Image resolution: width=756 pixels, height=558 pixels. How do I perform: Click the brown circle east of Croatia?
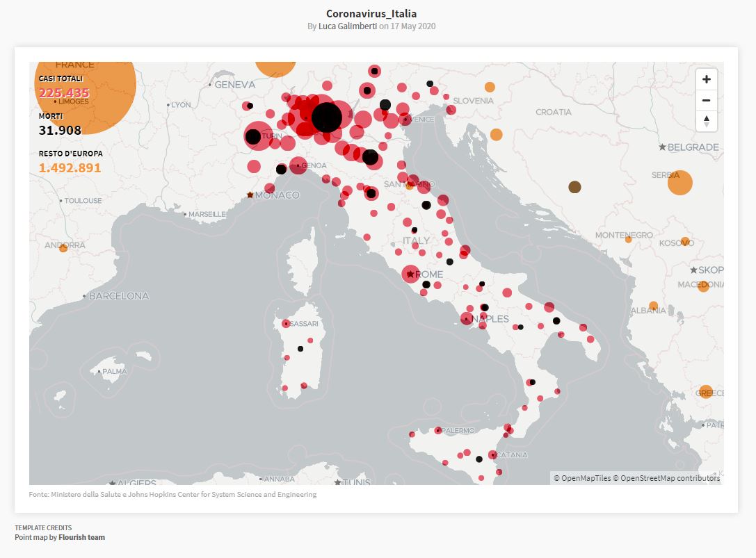[x=574, y=186]
